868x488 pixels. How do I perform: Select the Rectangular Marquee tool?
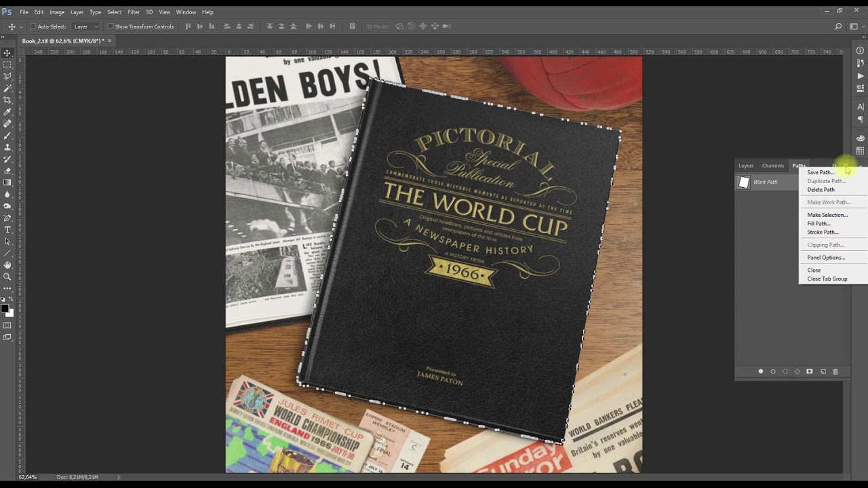click(x=7, y=65)
